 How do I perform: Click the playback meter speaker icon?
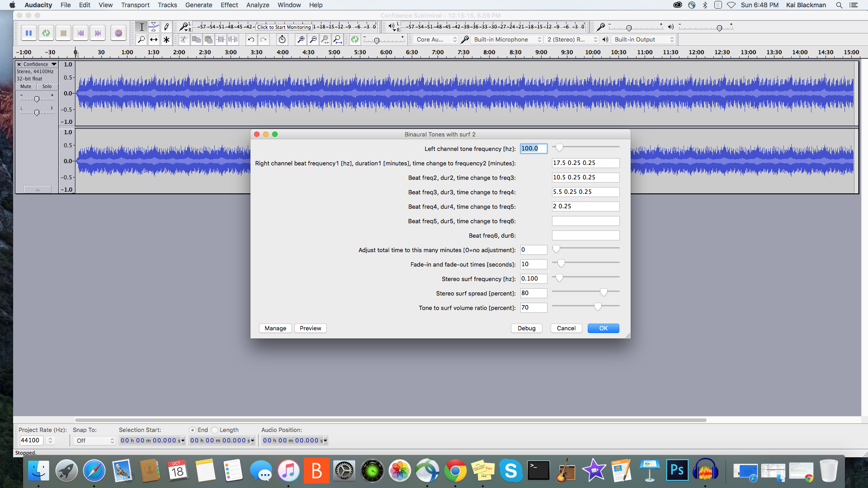(392, 27)
